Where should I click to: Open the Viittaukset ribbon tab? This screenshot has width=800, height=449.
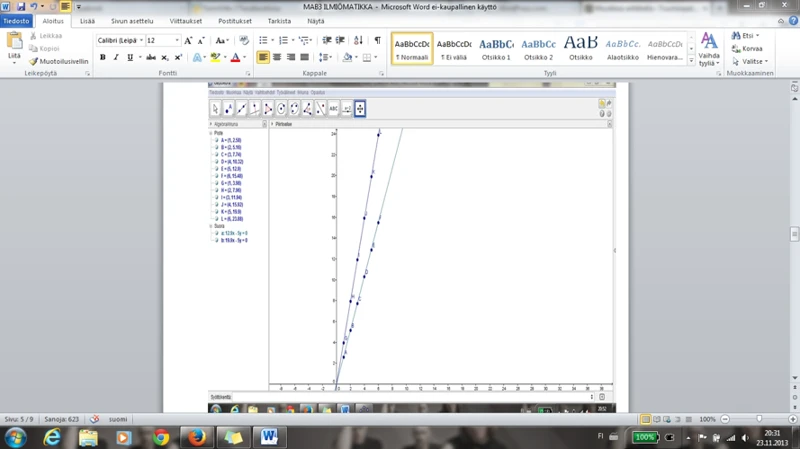[x=187, y=20]
